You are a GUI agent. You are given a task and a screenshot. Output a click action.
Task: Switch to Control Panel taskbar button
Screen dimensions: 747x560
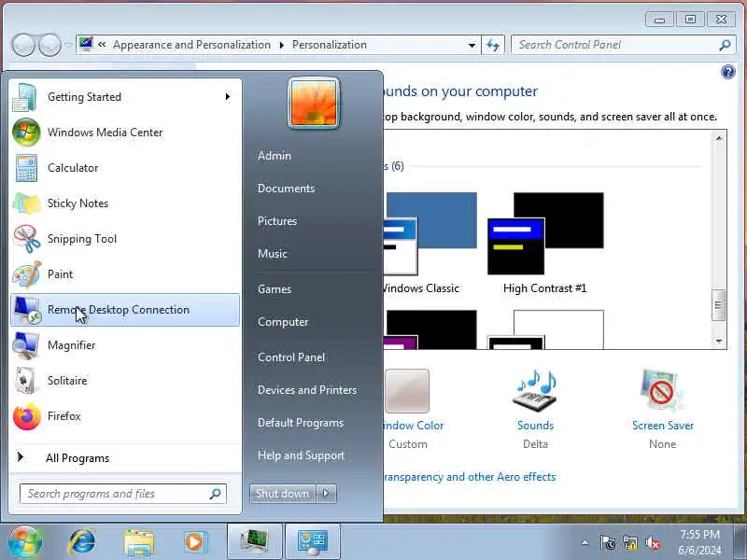(x=313, y=542)
